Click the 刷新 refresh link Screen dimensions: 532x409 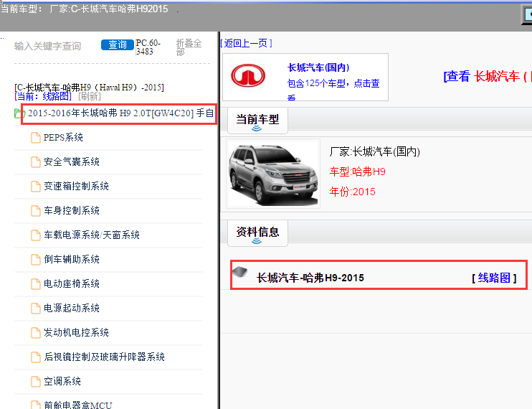click(x=90, y=97)
